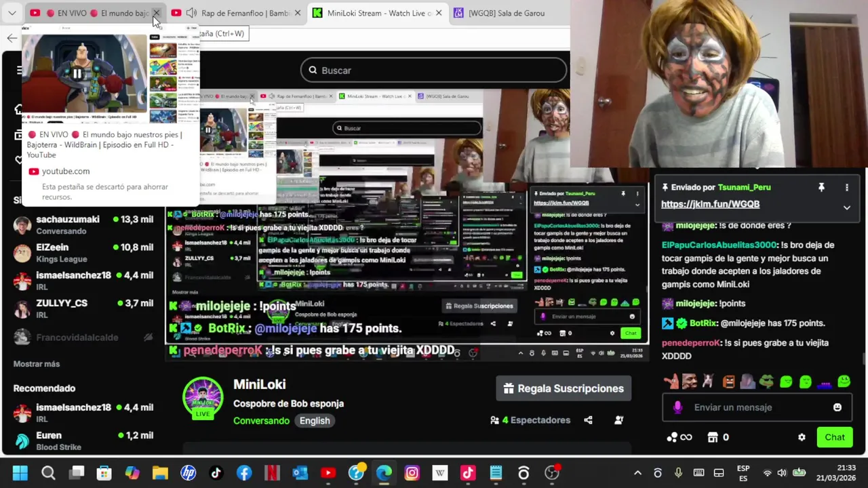Screen dimensions: 868x488
Task: Click the tray microphone icon
Action: [x=678, y=473]
